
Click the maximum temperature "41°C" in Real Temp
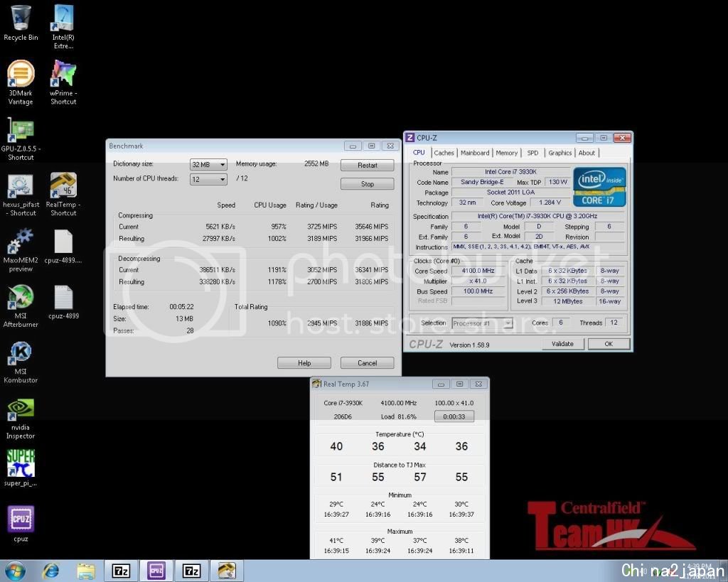coord(336,541)
